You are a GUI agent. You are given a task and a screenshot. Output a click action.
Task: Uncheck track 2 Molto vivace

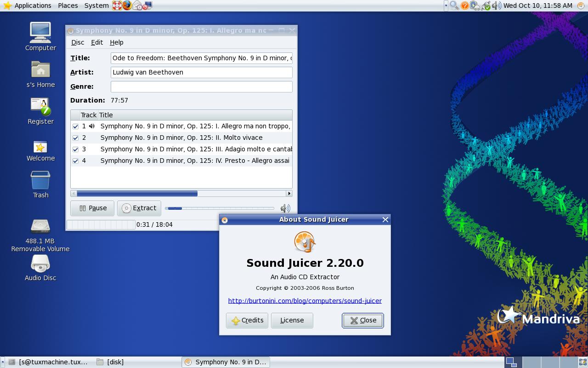point(75,138)
